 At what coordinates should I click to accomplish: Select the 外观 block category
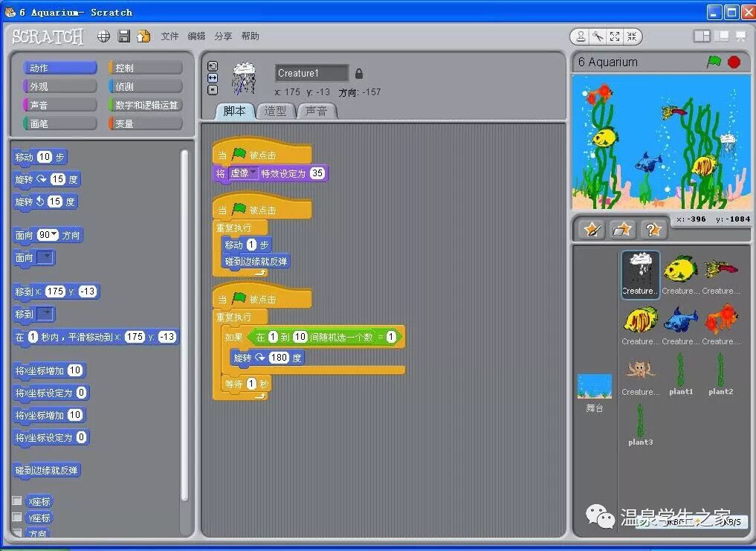(x=59, y=86)
